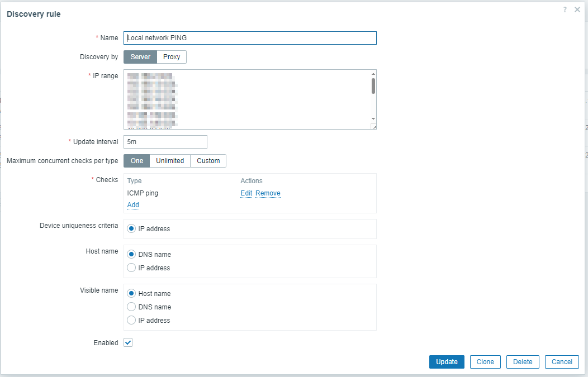588x377 pixels.
Task: Click the Cancel button
Action: (x=562, y=361)
